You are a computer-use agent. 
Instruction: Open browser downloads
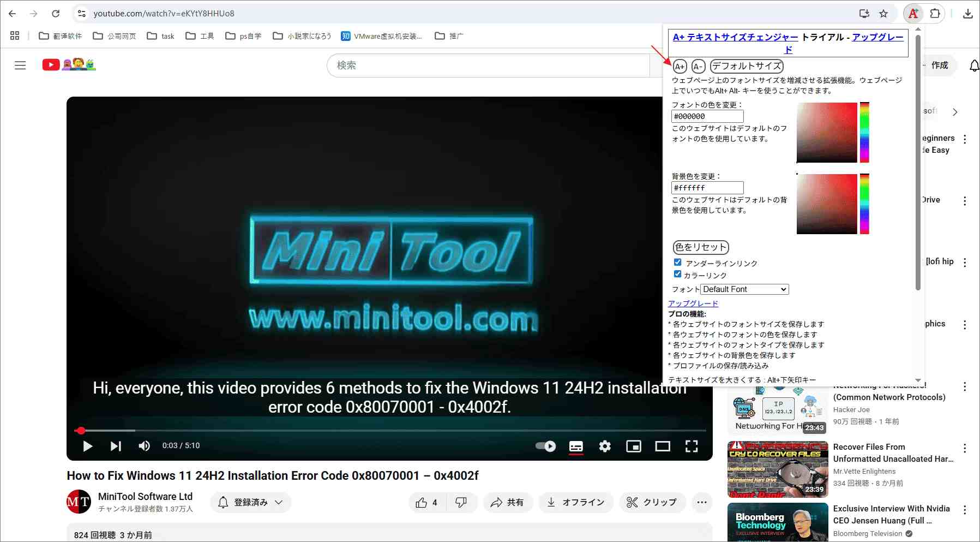[968, 14]
